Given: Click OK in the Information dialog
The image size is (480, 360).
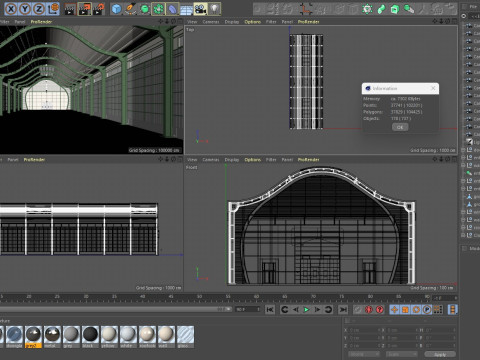Looking at the screenshot, I should pyautogui.click(x=400, y=127).
